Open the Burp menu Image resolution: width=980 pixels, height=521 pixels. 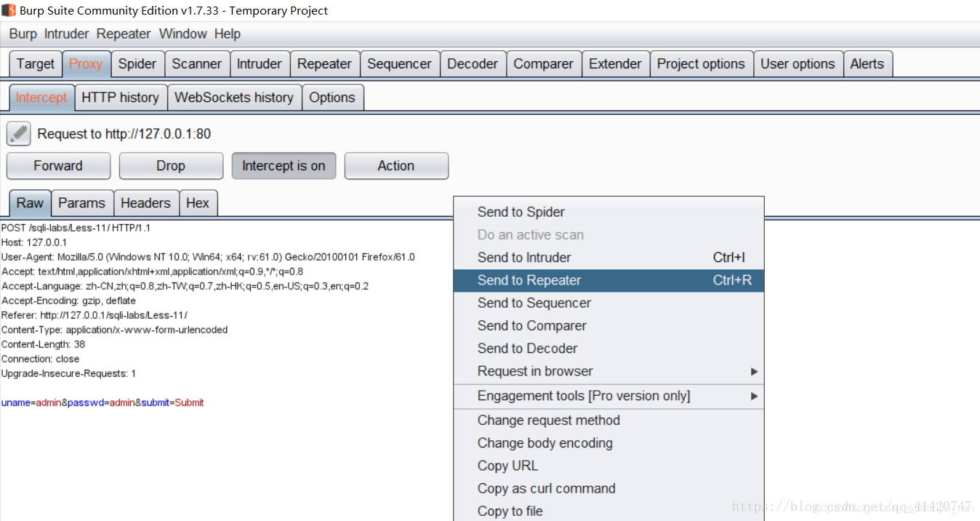pos(23,34)
